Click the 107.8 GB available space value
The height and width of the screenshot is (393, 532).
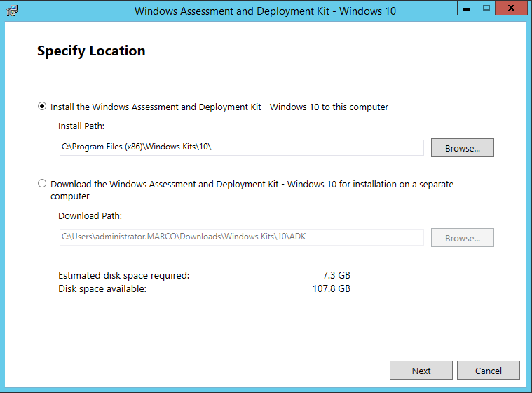331,288
